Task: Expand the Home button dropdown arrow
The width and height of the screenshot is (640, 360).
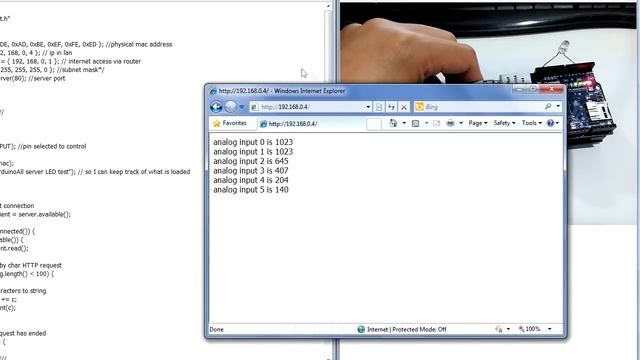Action: point(404,123)
